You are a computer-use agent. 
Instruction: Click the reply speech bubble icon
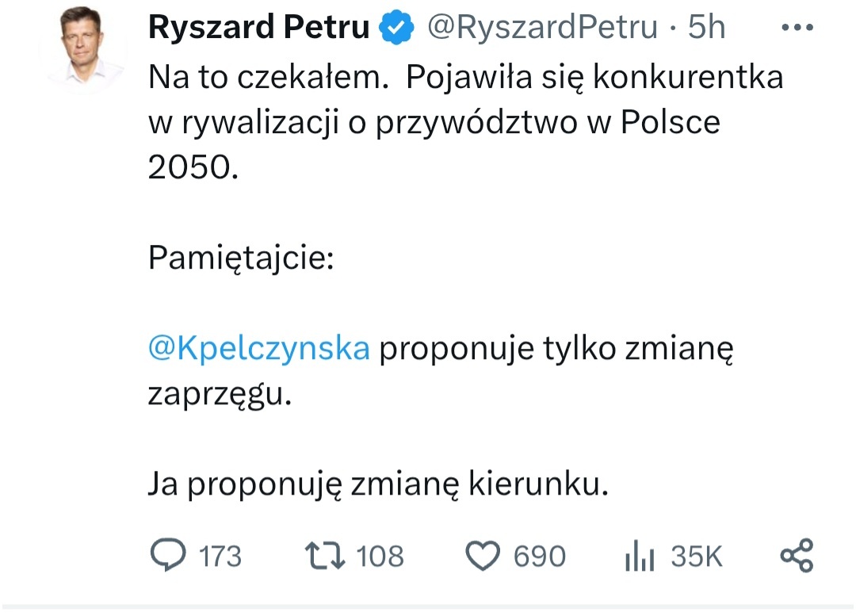pos(168,555)
